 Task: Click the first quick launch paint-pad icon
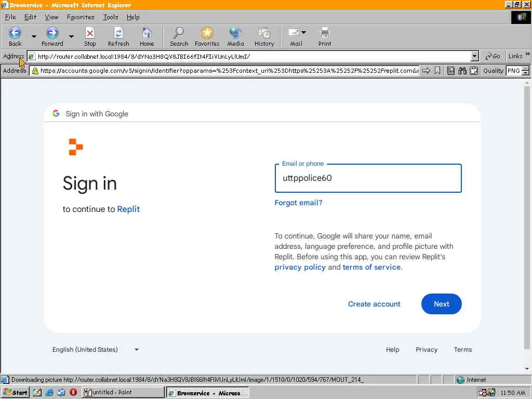click(37, 393)
